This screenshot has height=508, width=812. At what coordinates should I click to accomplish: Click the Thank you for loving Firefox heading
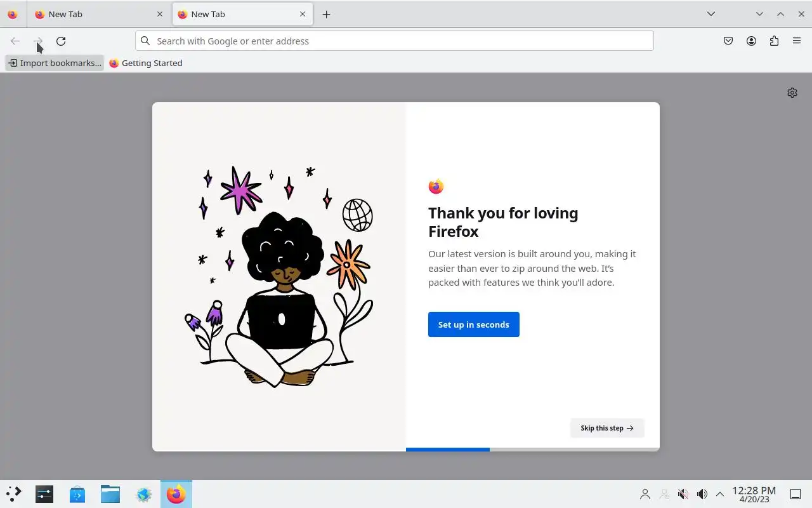coord(503,222)
